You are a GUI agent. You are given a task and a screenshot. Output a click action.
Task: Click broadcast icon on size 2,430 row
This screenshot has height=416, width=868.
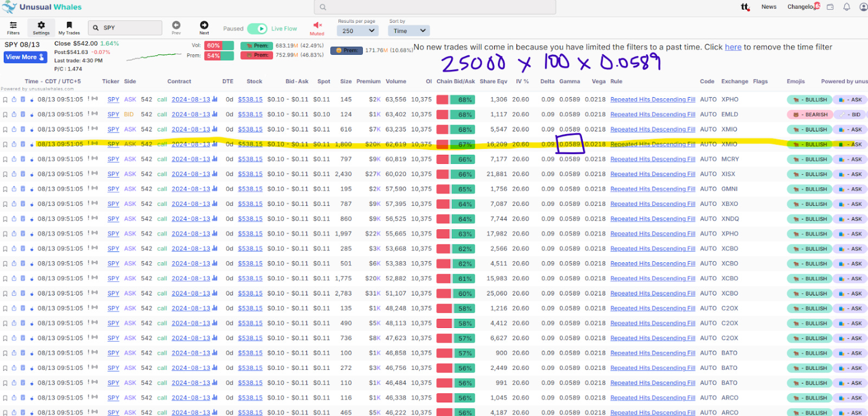click(95, 174)
